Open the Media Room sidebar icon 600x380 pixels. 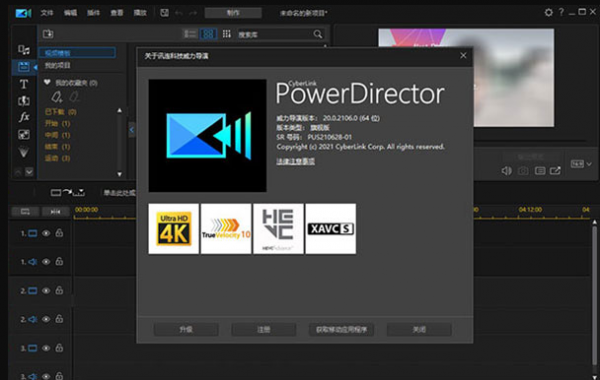24,49
